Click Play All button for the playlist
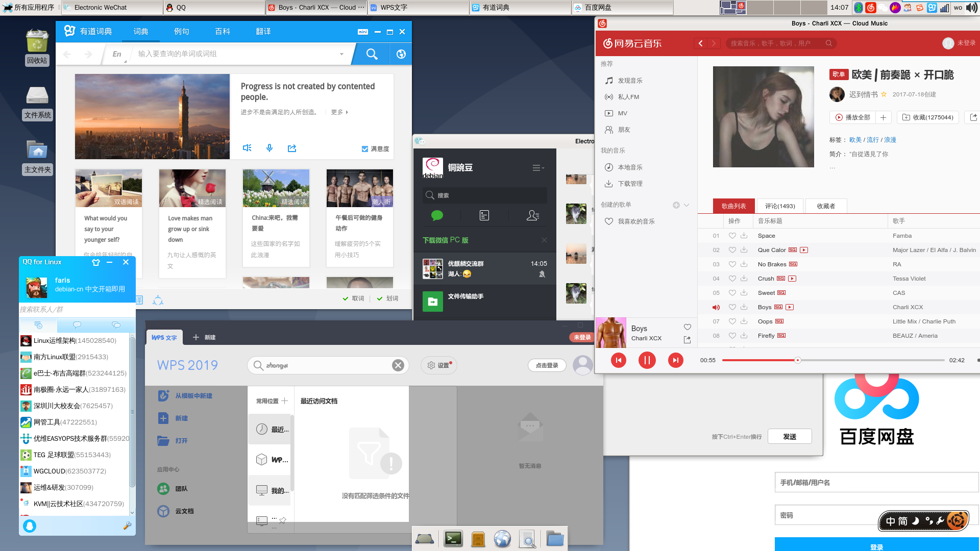980x551 pixels. (852, 117)
